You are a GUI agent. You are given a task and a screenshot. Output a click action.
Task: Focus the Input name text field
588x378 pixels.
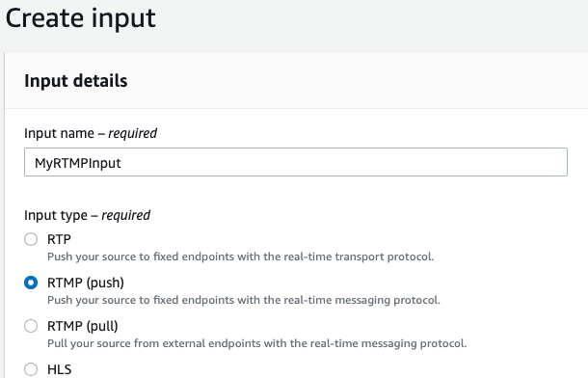coord(296,162)
